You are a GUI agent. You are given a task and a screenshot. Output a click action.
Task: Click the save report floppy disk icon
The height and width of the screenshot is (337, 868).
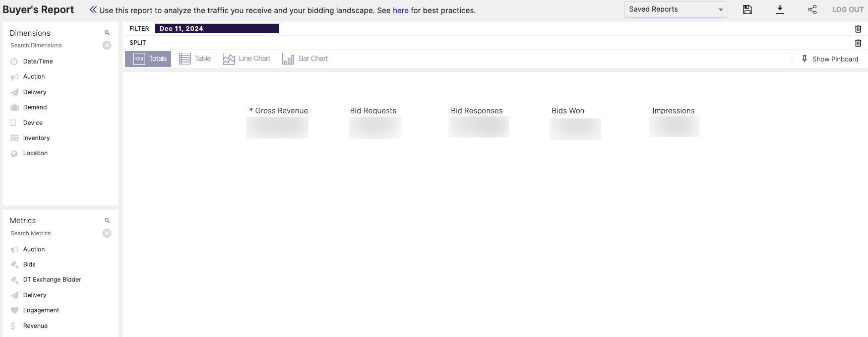[x=748, y=10]
